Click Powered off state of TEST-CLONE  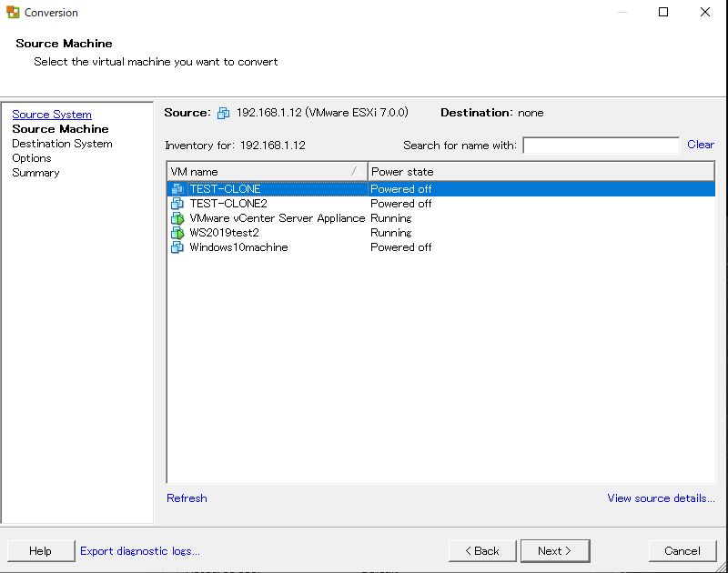(x=400, y=189)
